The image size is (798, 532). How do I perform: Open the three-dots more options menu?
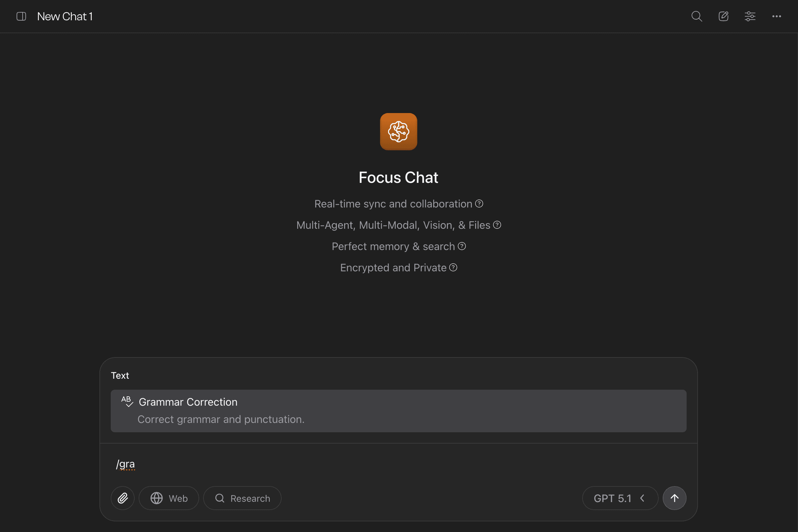[x=777, y=16]
